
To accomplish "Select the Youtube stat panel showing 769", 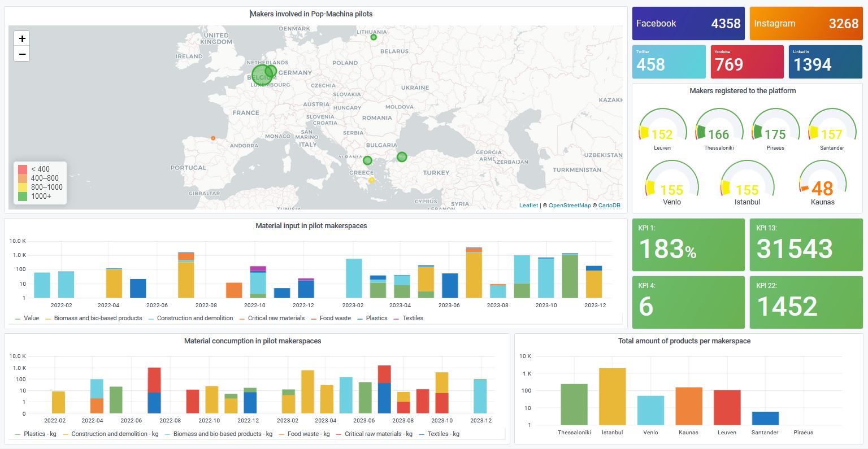I will click(x=747, y=62).
